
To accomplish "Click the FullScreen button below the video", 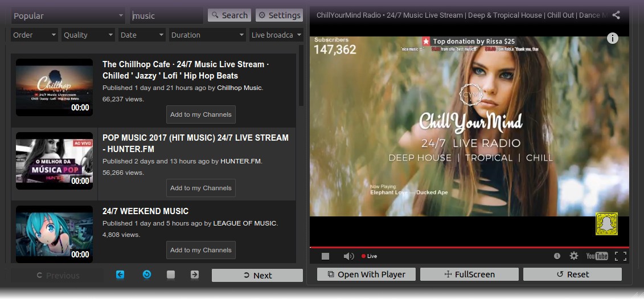I will click(469, 275).
